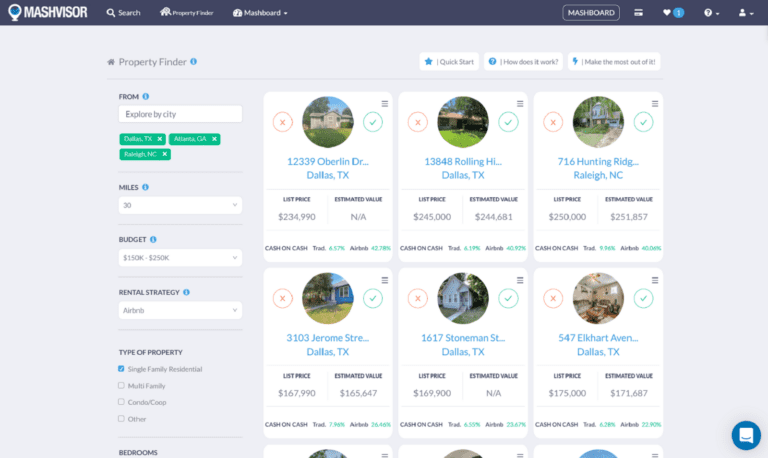Open Rental Strategy Airbnb dropdown
Viewport: 768px width, 458px height.
pyautogui.click(x=180, y=310)
